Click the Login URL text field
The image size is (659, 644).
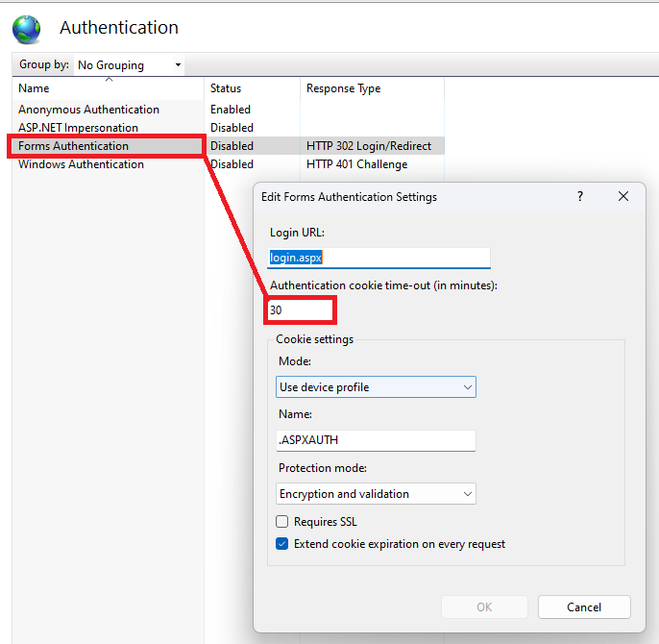tap(379, 258)
